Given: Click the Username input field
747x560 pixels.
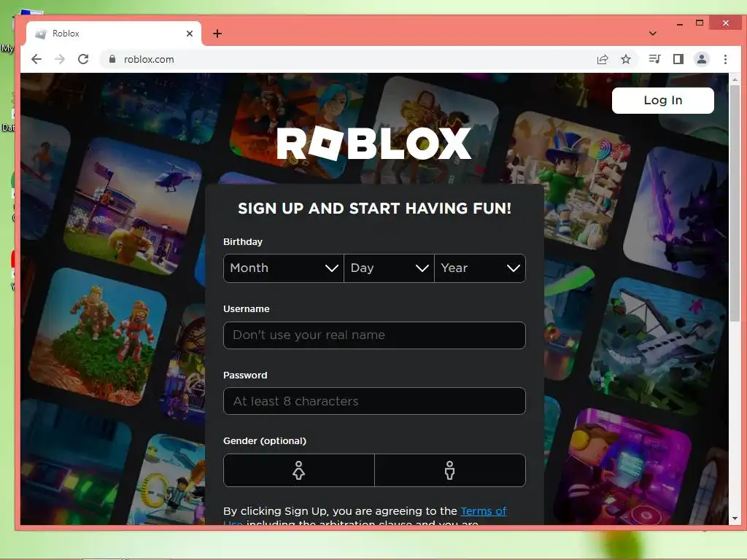Looking at the screenshot, I should click(374, 335).
